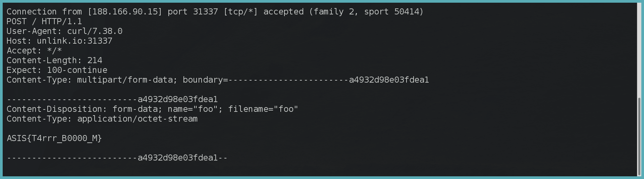The height and width of the screenshot is (179, 644).
Task: Select the curl/7.38.0 user agent text
Action: (x=95, y=31)
